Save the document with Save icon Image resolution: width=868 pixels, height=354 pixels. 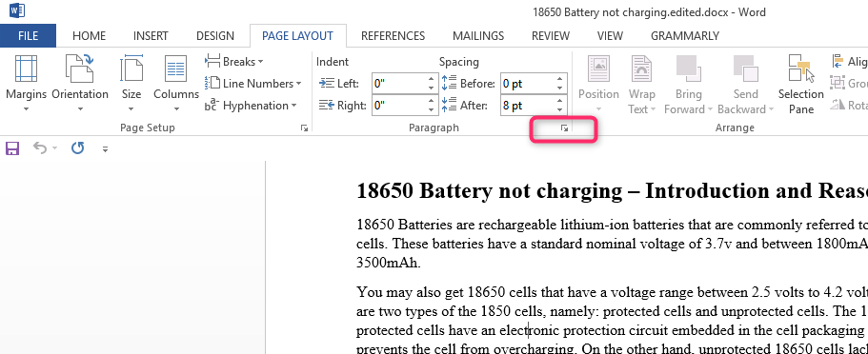(x=12, y=148)
